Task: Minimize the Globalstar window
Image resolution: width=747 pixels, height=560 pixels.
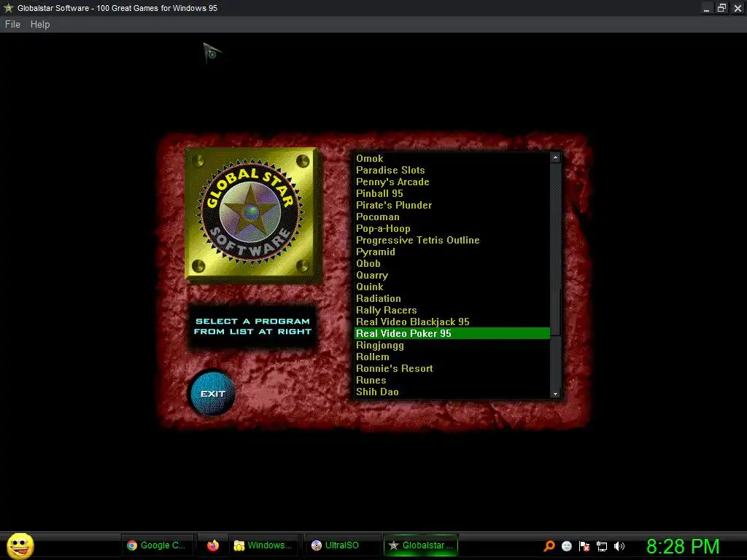Action: tap(706, 8)
